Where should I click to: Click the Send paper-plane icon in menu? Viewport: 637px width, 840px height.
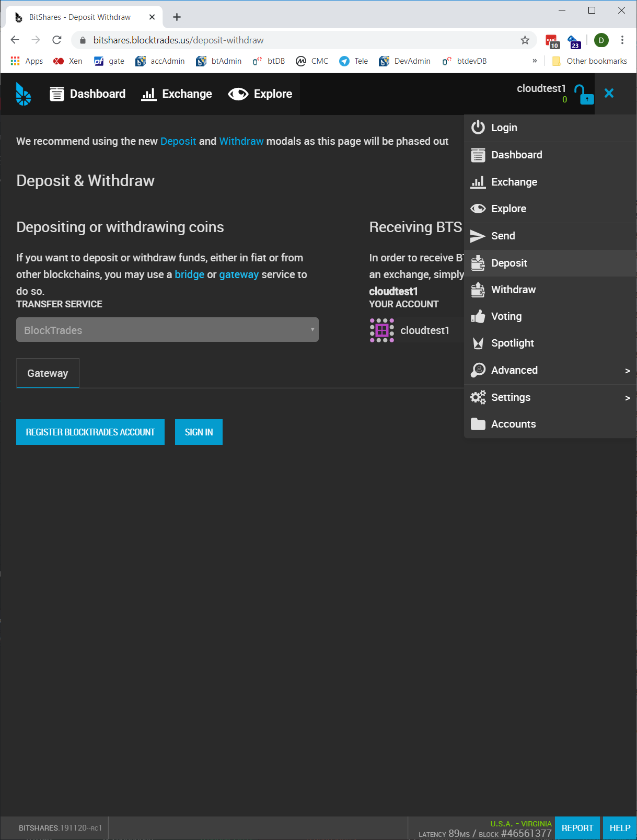pos(478,236)
